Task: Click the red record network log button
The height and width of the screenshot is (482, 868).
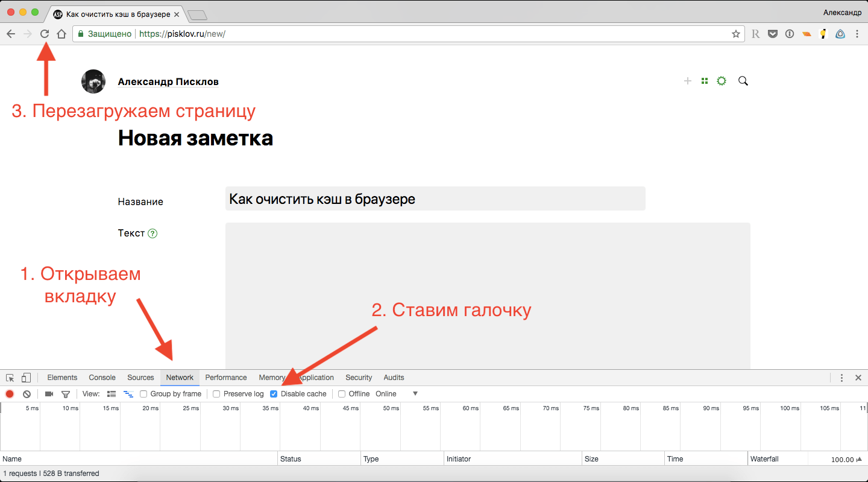Action: point(10,394)
